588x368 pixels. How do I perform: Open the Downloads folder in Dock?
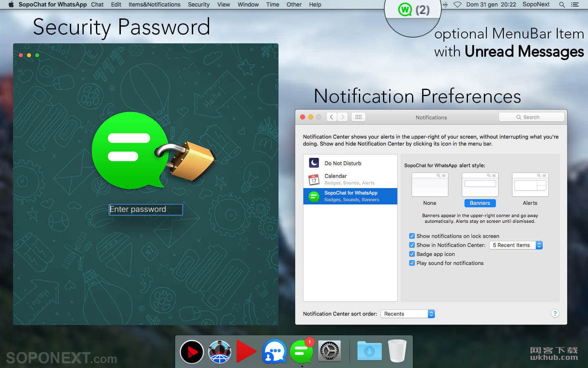(x=369, y=351)
